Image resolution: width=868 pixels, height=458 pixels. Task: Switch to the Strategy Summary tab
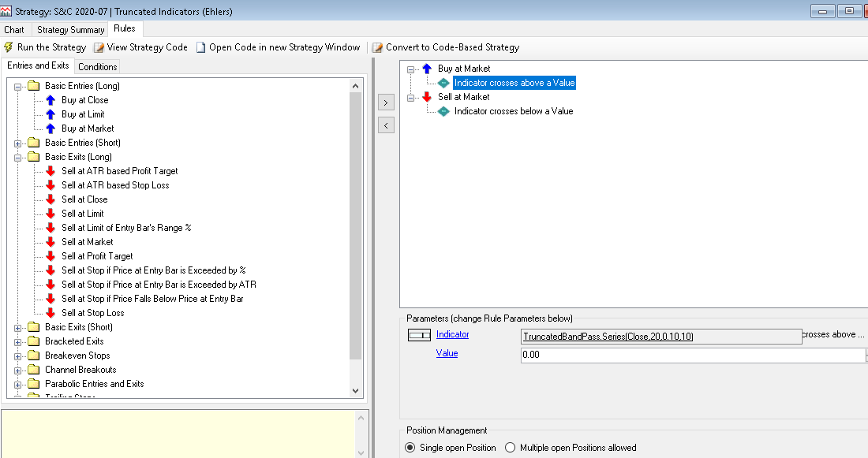[71, 30]
